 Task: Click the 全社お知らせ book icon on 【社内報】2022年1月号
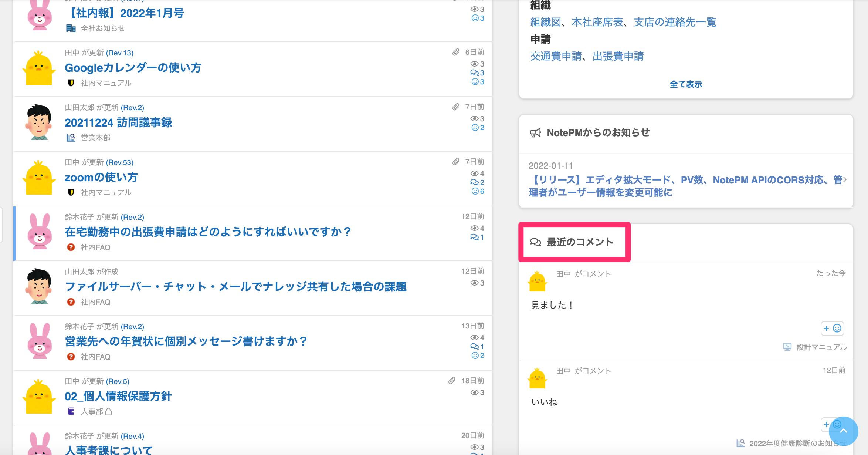pyautogui.click(x=70, y=28)
